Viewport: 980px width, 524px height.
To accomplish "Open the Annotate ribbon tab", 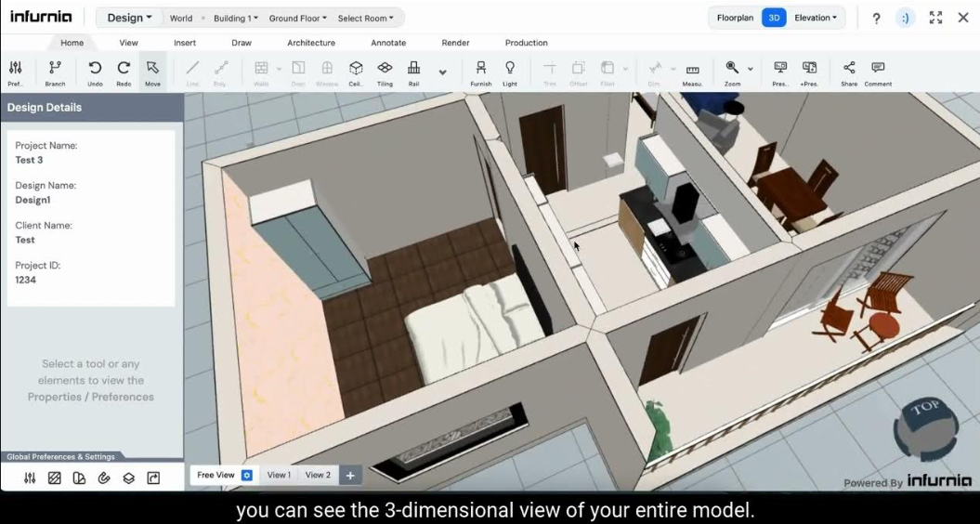I will (388, 43).
